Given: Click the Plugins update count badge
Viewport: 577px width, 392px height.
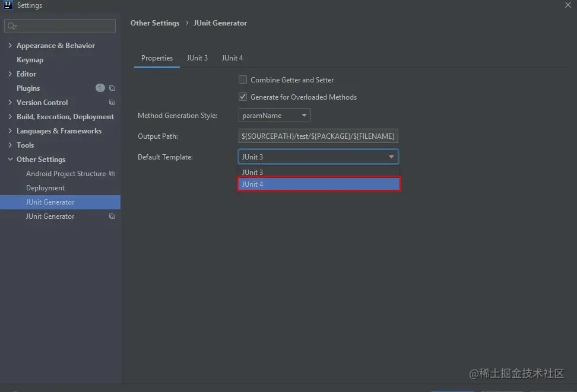Looking at the screenshot, I should click(x=100, y=88).
